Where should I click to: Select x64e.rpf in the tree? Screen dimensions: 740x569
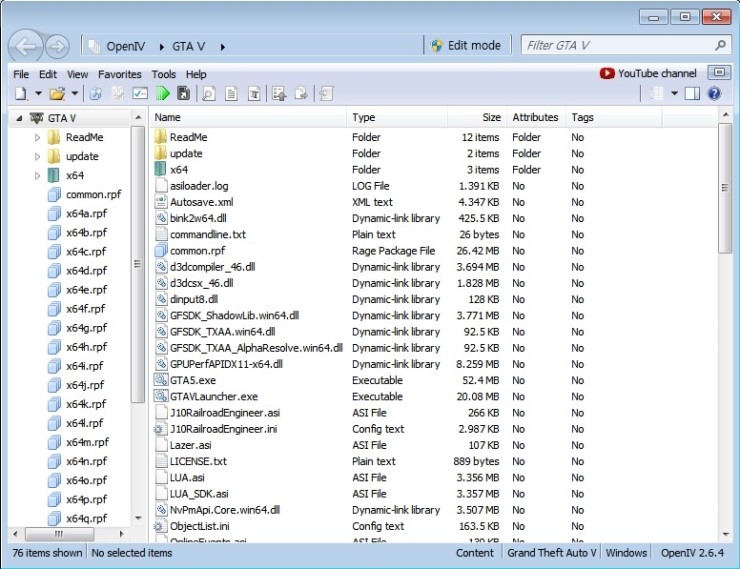pyautogui.click(x=85, y=289)
